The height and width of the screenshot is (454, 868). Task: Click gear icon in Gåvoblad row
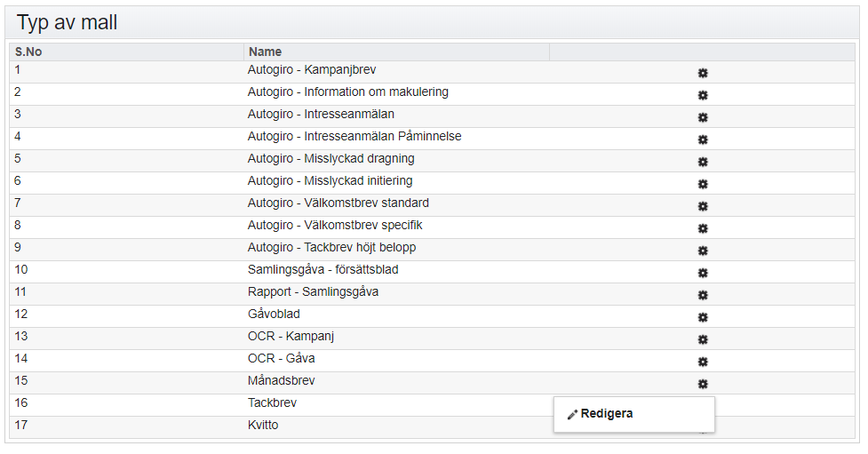pos(703,317)
